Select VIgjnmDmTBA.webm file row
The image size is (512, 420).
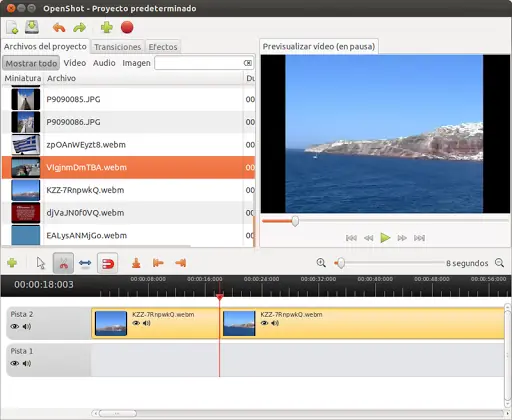click(x=128, y=167)
